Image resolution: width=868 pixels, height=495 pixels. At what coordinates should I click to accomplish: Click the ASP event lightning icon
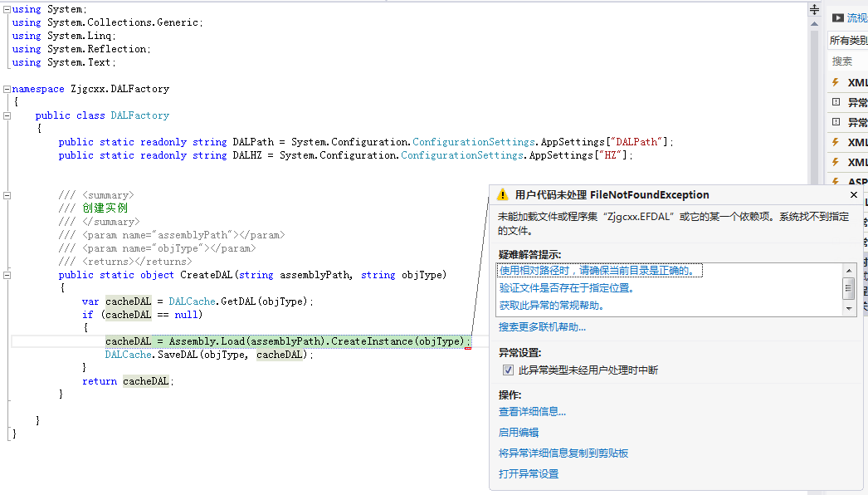click(x=836, y=181)
